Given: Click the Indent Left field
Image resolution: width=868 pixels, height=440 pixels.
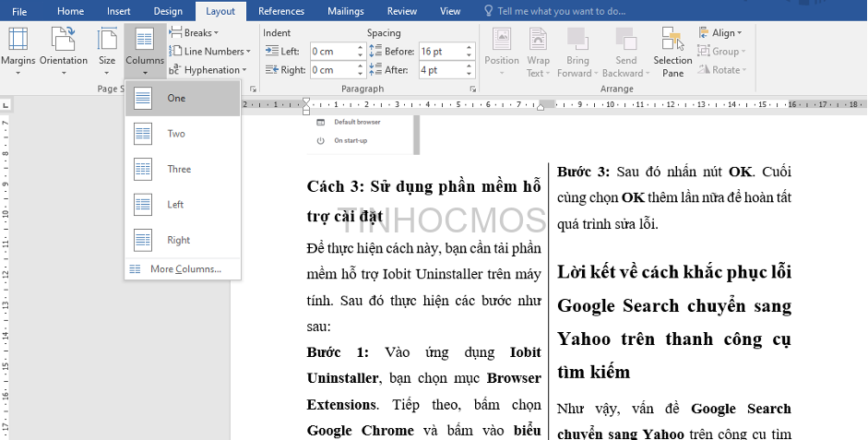Looking at the screenshot, I should pos(333,51).
